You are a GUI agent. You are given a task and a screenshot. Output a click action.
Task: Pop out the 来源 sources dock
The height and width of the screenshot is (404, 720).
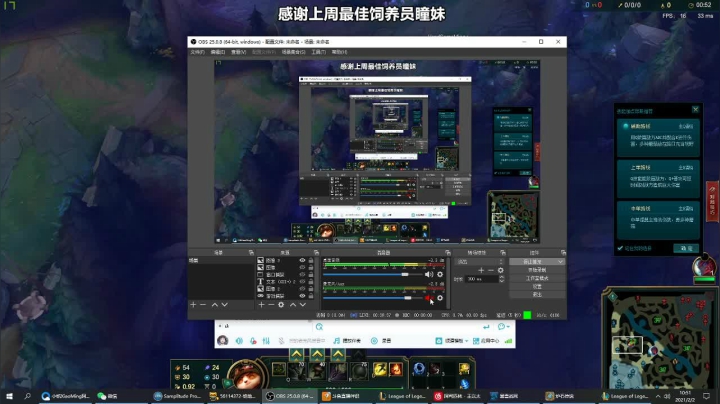(x=316, y=253)
